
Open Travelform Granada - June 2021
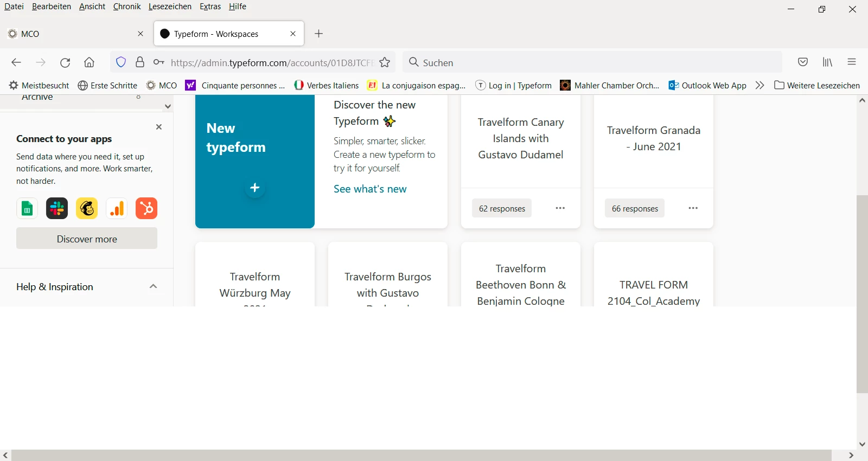point(654,138)
